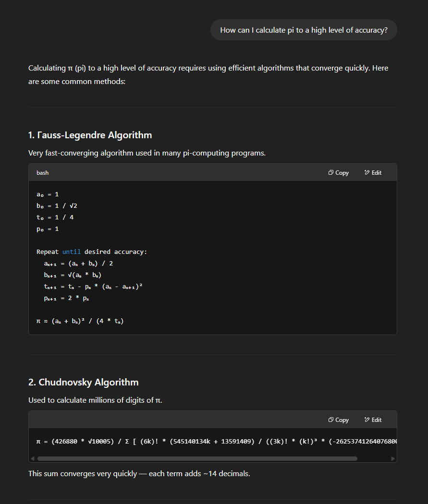Click the clipboard icon in the bash code header
The height and width of the screenshot is (504, 428).
pos(330,172)
